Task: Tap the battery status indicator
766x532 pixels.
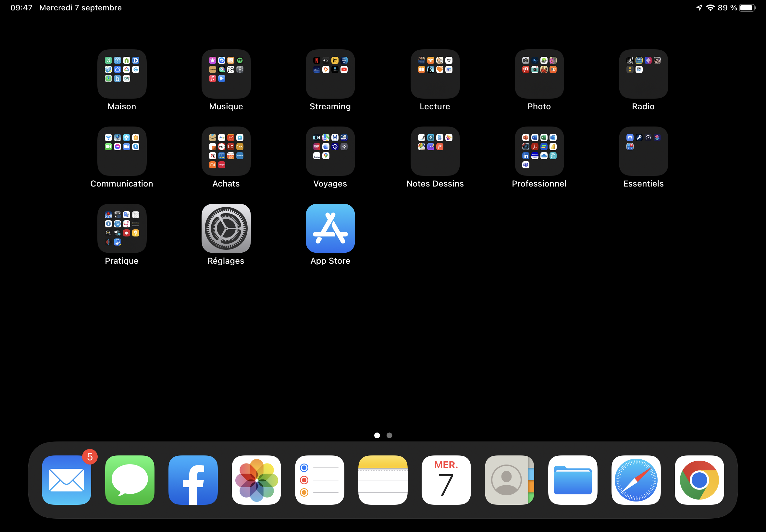Action: (x=747, y=8)
